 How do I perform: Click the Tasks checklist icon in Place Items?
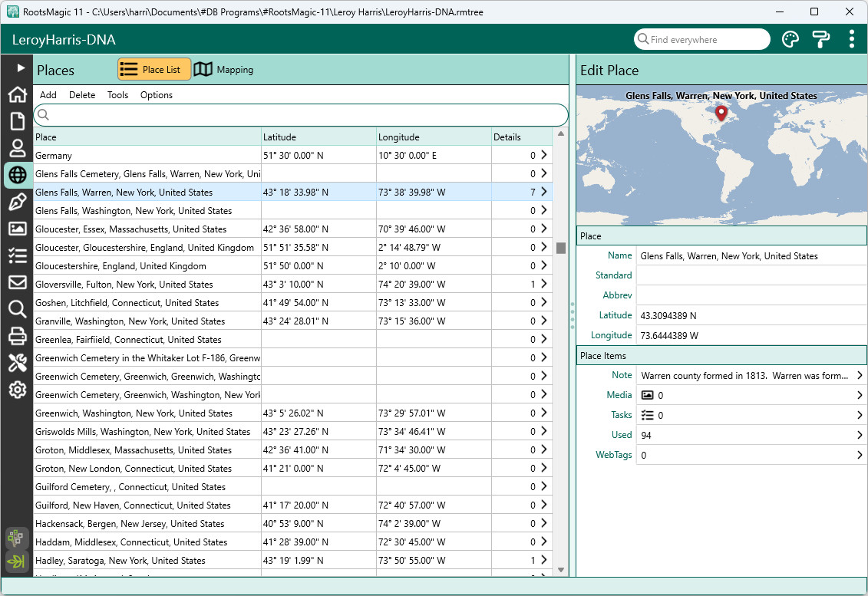[x=647, y=415]
